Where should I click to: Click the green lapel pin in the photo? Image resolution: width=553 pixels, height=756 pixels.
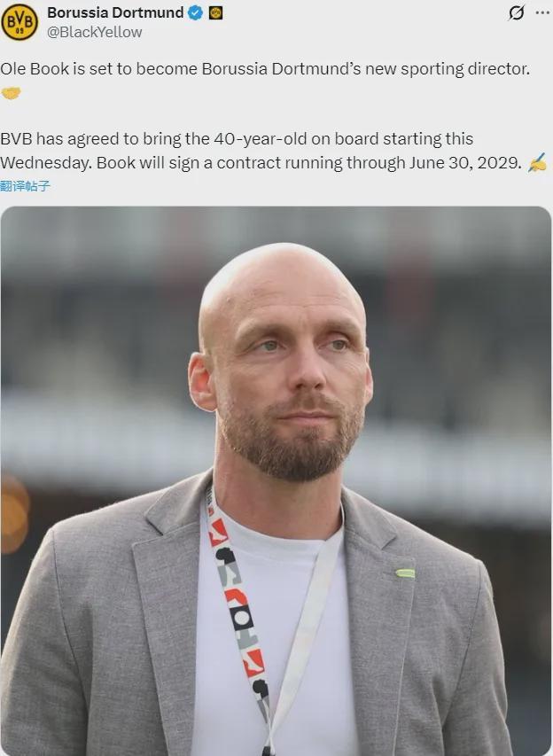(405, 573)
